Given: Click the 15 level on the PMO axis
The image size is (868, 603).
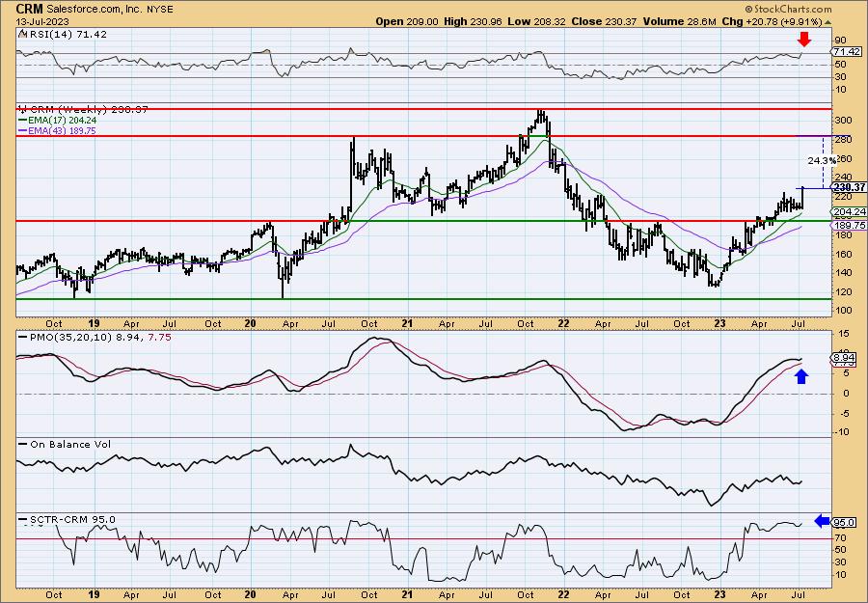Looking at the screenshot, I should (845, 334).
